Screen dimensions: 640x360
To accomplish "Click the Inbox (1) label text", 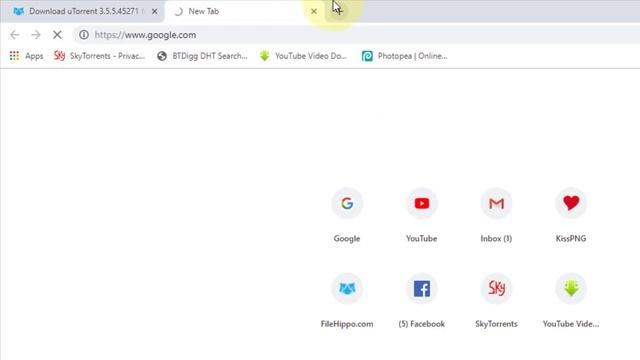I will 496,238.
